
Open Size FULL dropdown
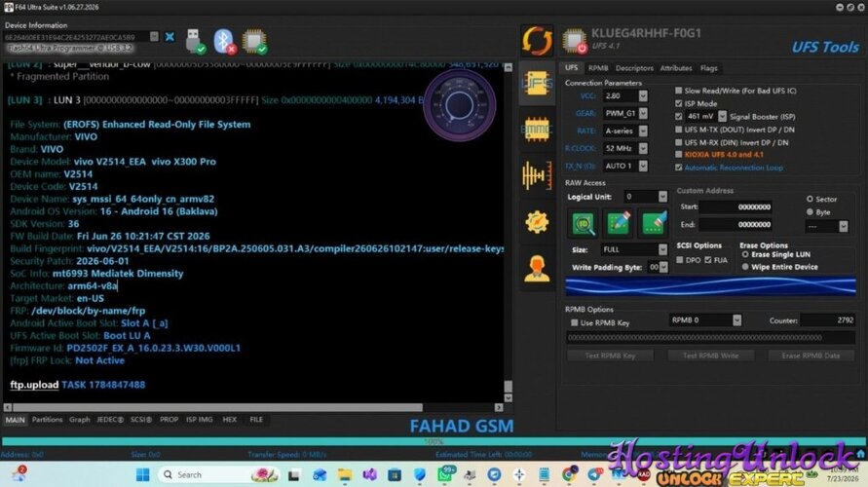[662, 249]
